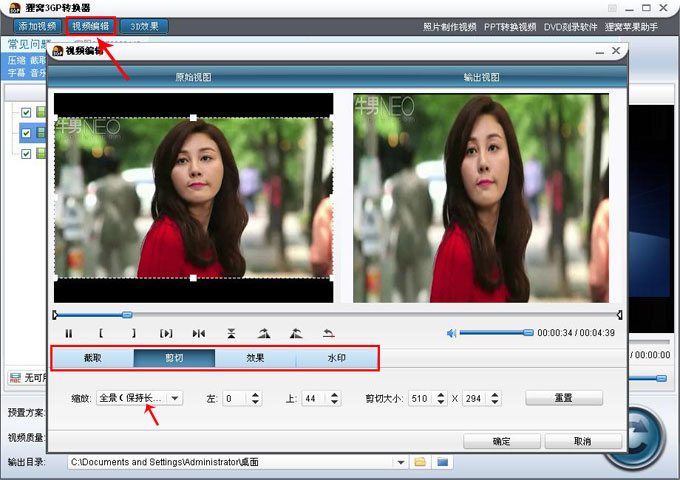Pause the video preview playback
Viewport: 680px width, 480px height.
69,333
